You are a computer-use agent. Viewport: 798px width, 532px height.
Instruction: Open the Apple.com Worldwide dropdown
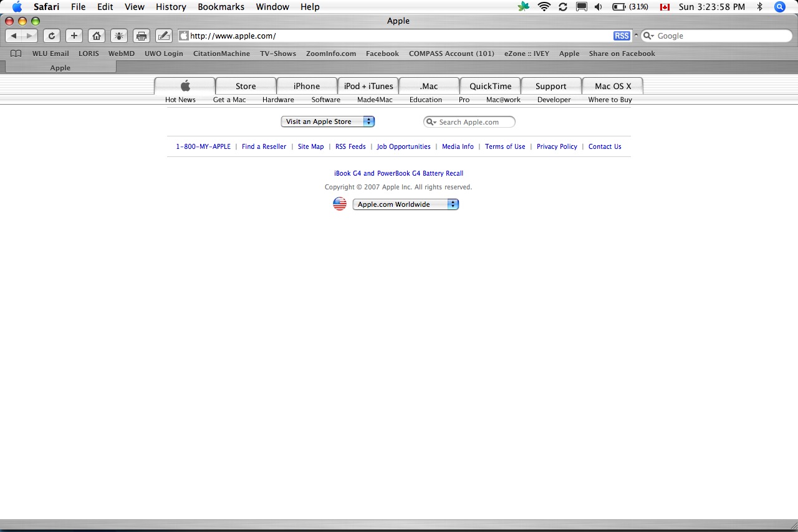tap(406, 204)
